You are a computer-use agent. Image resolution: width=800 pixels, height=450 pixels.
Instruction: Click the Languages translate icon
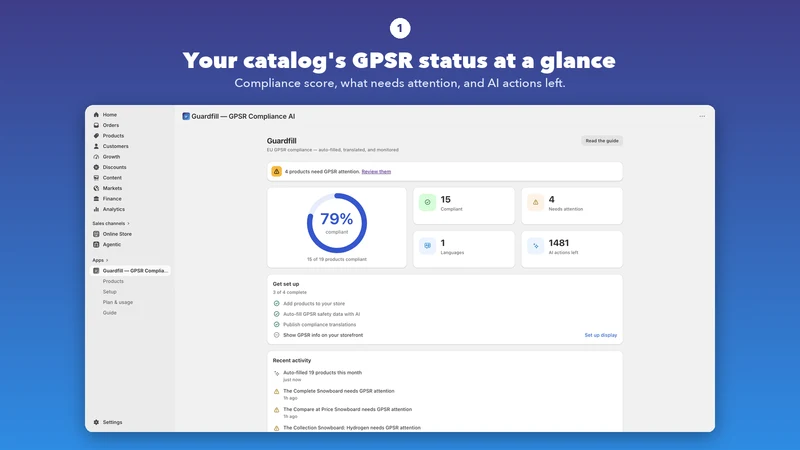coord(428,246)
